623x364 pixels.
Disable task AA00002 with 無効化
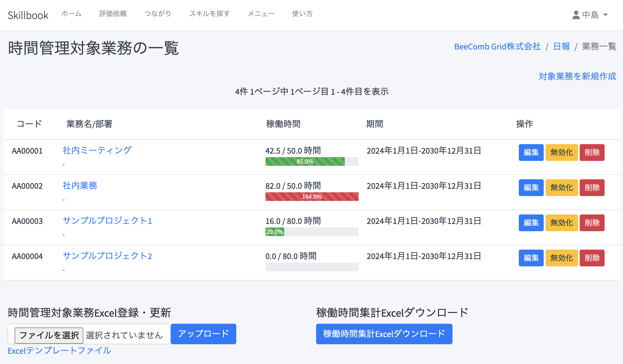click(562, 188)
